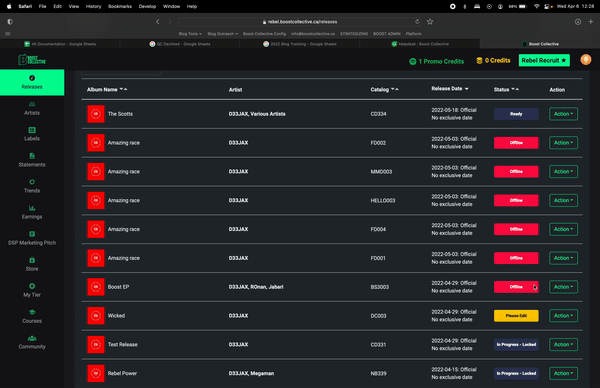Sort table by Album Name
Screen dimensions: 600x388
(107, 90)
